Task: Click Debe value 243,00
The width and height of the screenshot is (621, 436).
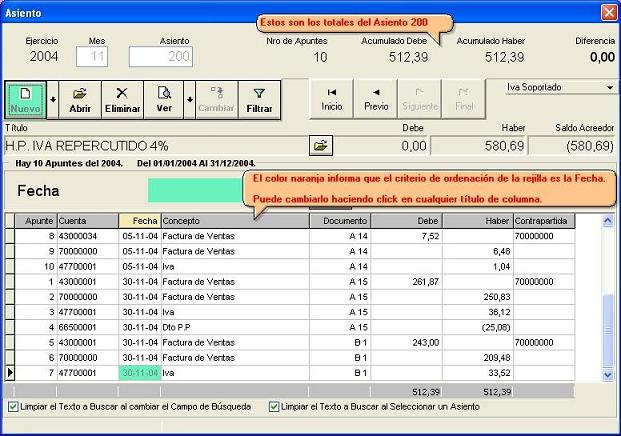Action: [407, 343]
